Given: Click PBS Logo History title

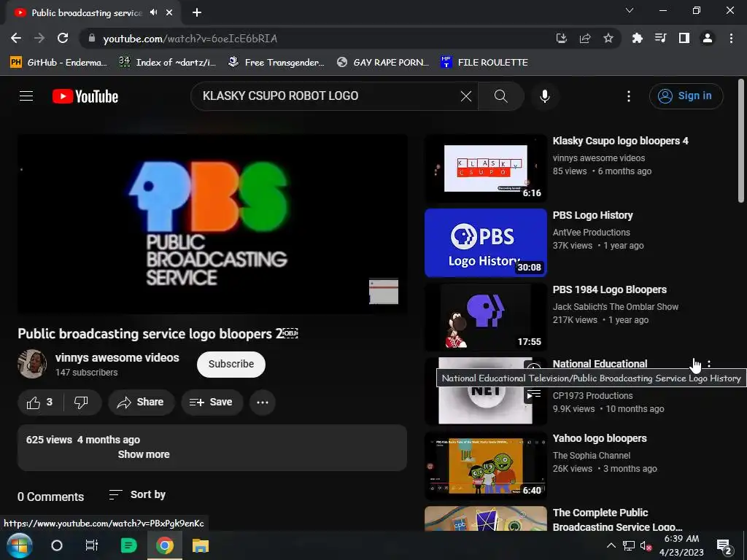Looking at the screenshot, I should tap(592, 215).
